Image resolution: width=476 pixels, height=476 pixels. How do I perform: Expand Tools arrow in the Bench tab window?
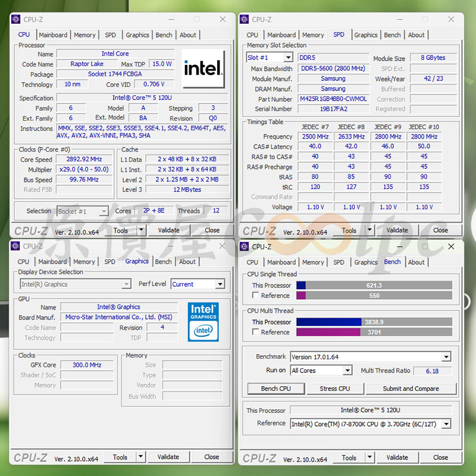click(x=369, y=457)
